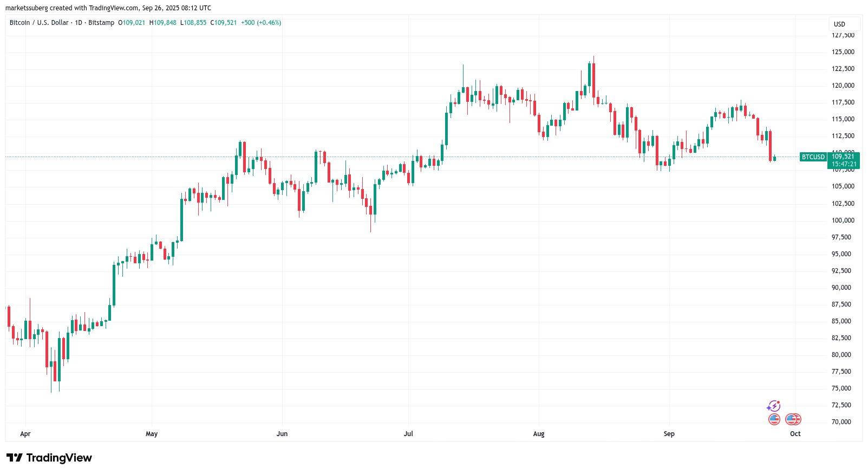Click the Jul label on time axis
This screenshot has width=868, height=474.
409,433
